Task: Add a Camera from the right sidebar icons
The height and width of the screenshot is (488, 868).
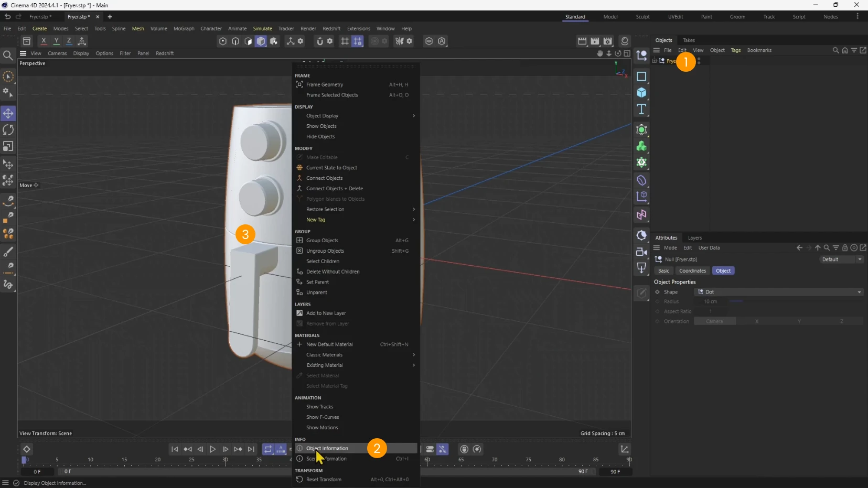Action: (x=642, y=252)
